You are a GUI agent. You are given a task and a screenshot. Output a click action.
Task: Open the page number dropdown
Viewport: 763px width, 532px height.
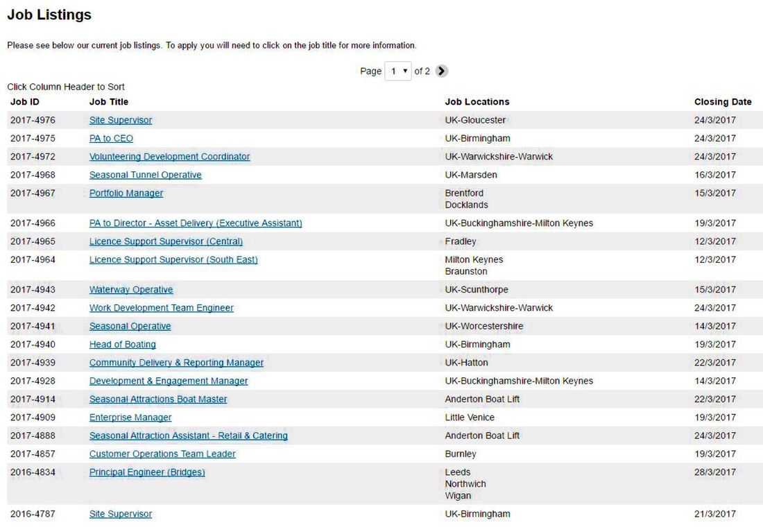click(x=397, y=71)
